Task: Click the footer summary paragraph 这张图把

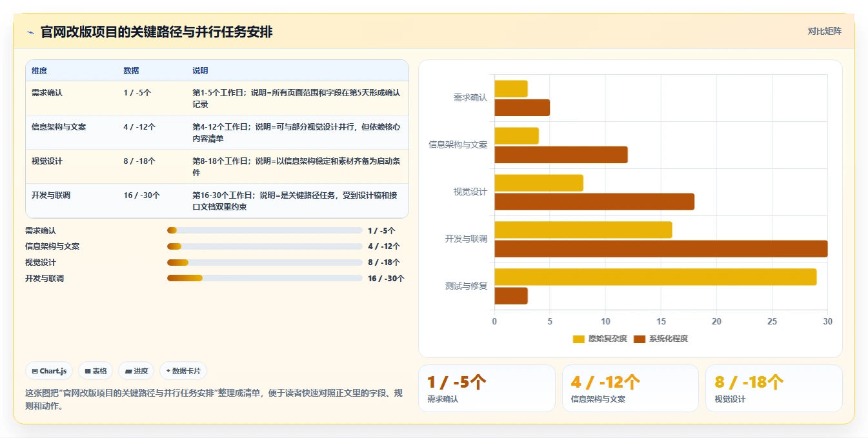Action: [x=214, y=399]
